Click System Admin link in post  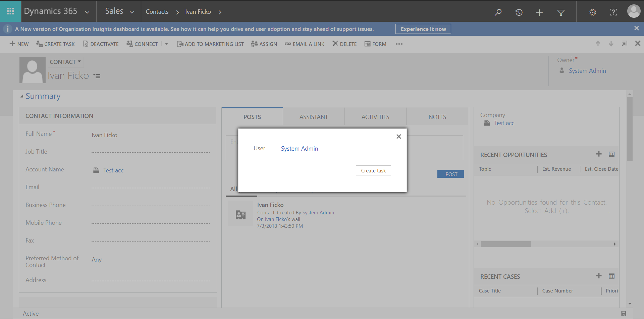[x=318, y=213]
